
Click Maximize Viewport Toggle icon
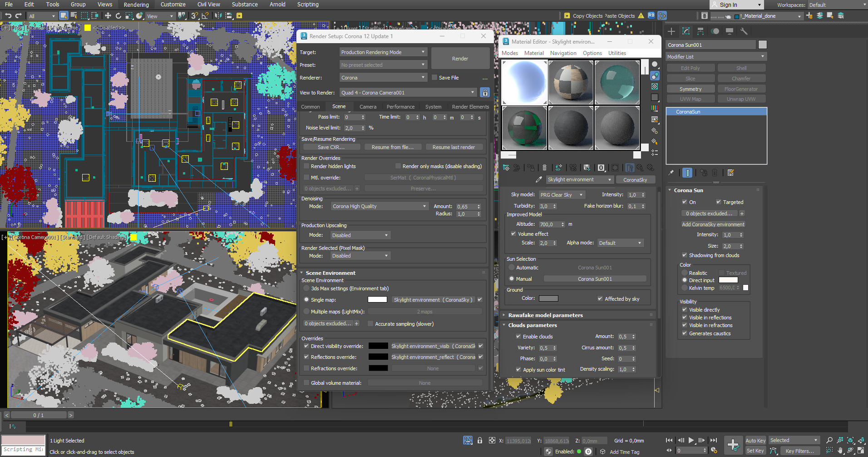pyautogui.click(x=860, y=451)
